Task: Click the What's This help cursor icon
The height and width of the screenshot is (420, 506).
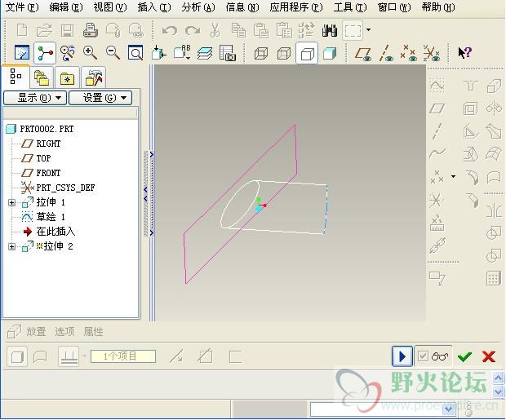Action: (464, 52)
